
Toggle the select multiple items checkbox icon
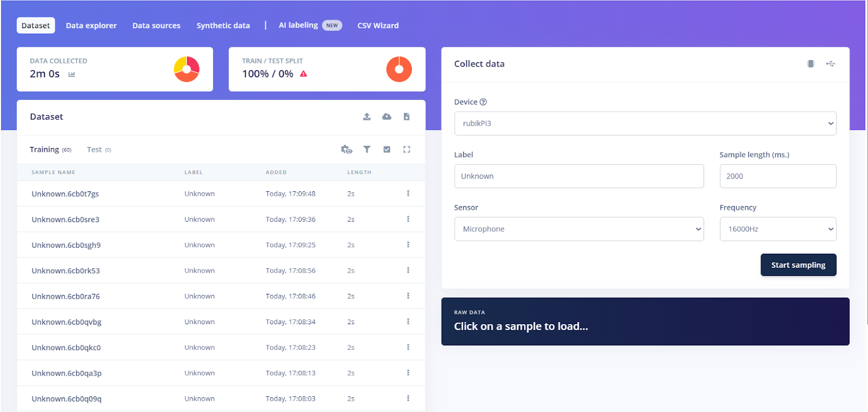pos(387,150)
